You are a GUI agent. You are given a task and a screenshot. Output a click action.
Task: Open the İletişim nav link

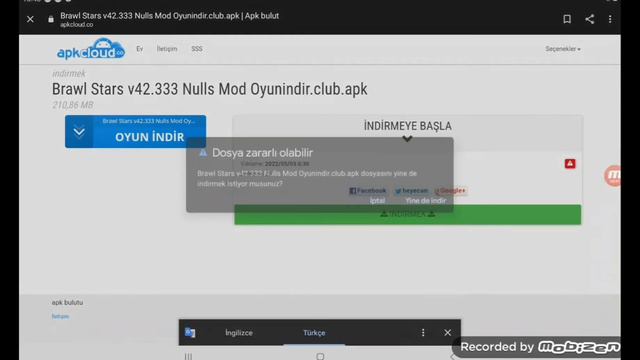(x=167, y=49)
